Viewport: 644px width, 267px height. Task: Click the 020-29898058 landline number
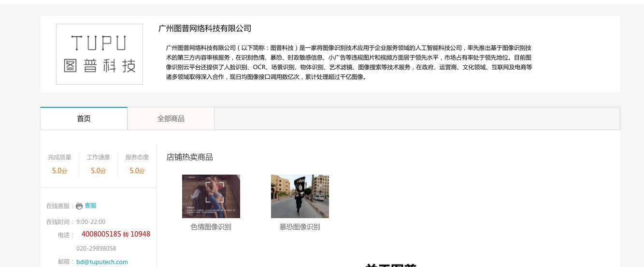(96, 248)
